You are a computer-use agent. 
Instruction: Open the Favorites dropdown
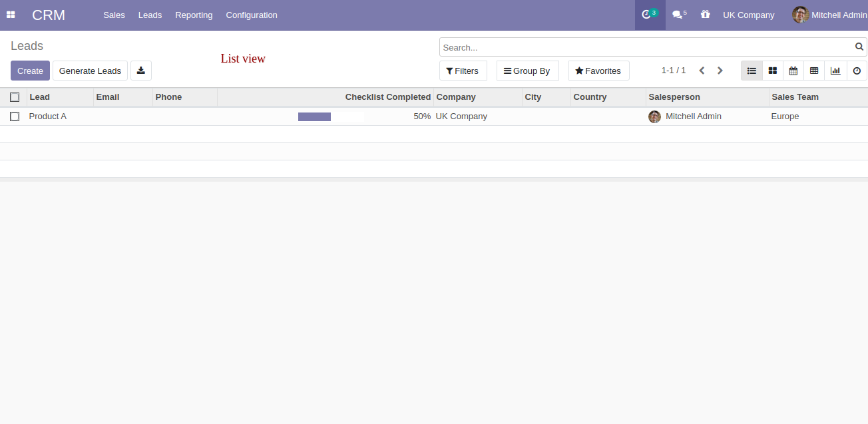(x=599, y=71)
